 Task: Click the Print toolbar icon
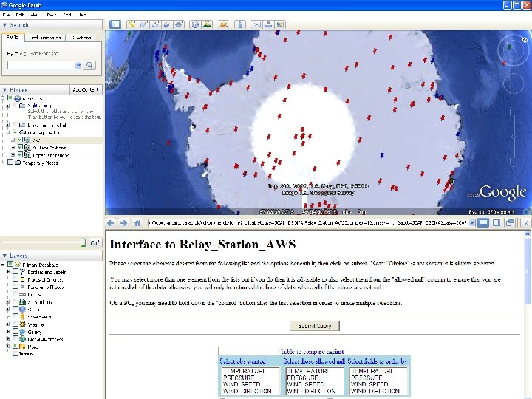pyautogui.click(x=269, y=24)
